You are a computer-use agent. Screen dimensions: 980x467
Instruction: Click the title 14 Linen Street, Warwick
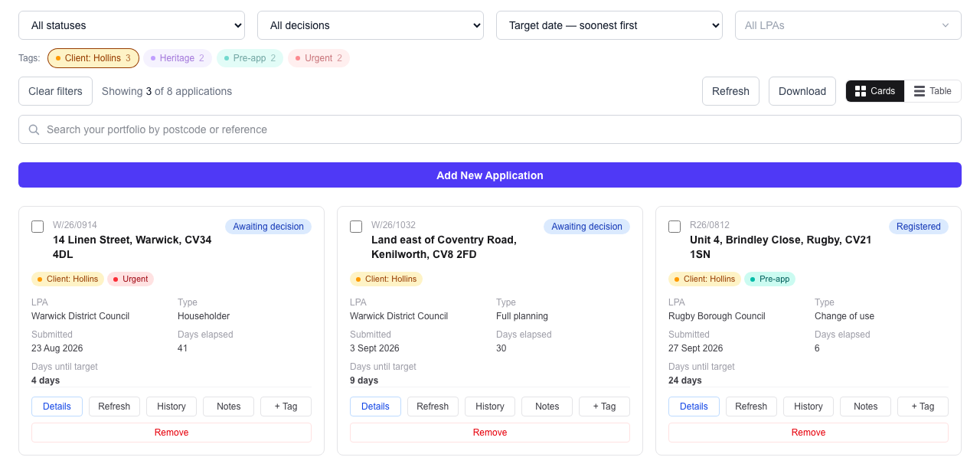click(132, 247)
